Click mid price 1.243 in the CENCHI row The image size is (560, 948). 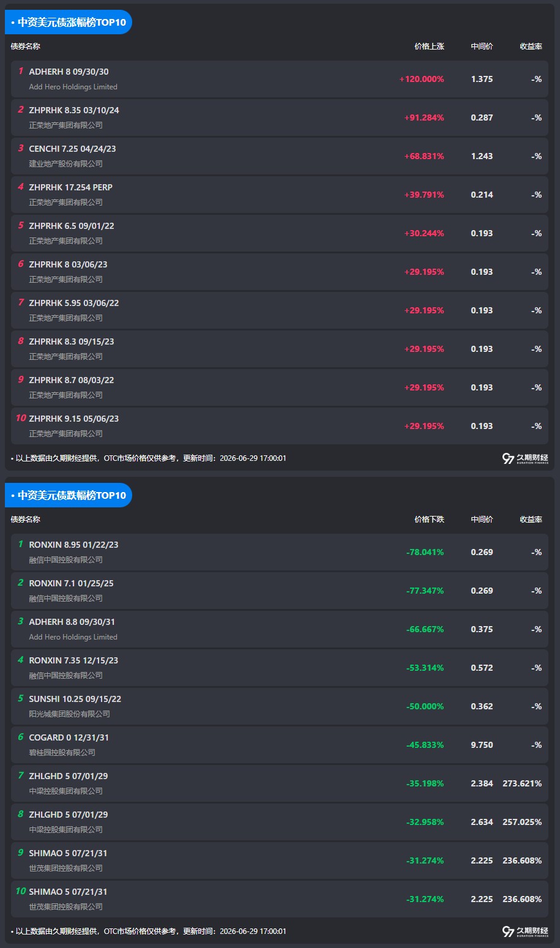pos(482,156)
